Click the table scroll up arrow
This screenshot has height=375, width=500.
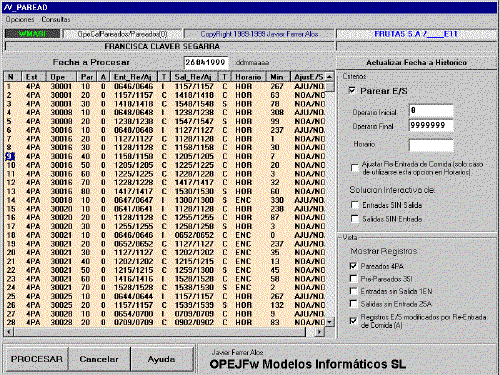point(329,77)
